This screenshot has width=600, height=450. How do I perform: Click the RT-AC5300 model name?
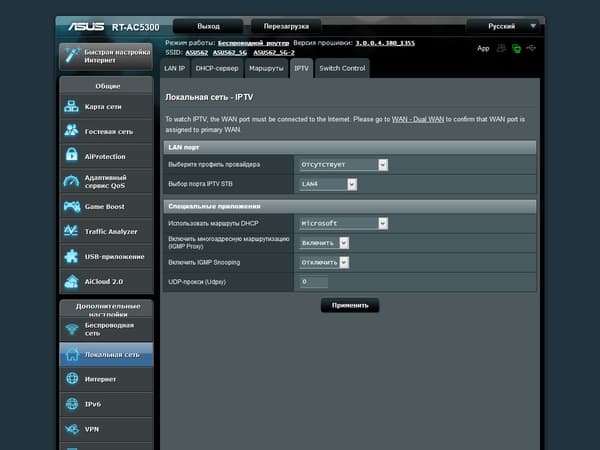pos(135,27)
